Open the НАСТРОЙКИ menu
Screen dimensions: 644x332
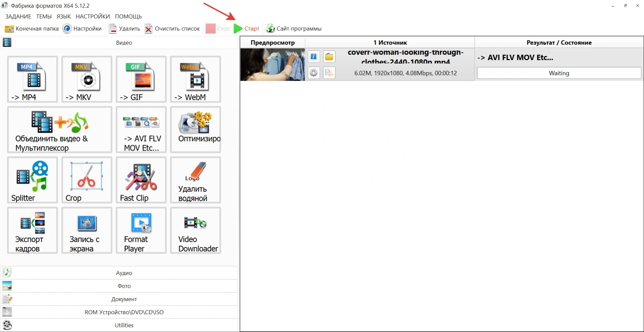[93, 16]
